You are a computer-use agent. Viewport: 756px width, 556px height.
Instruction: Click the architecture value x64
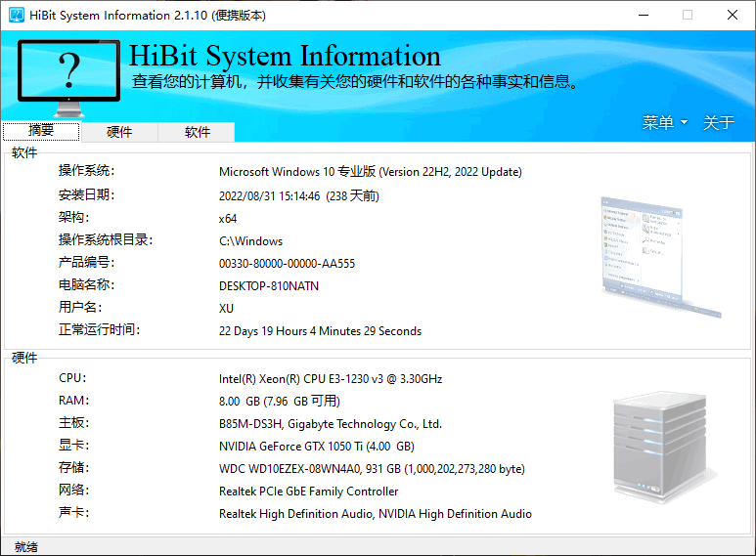click(x=228, y=219)
